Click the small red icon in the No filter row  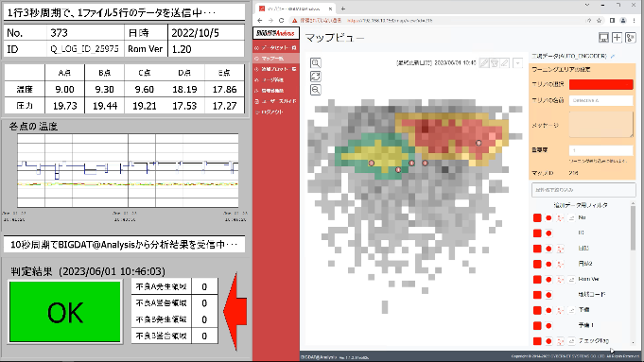[x=560, y=218]
